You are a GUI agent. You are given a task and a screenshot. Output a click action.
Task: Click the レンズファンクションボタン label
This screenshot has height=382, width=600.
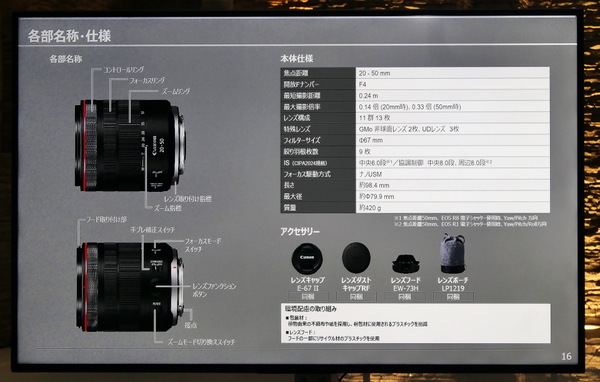pyautogui.click(x=214, y=290)
